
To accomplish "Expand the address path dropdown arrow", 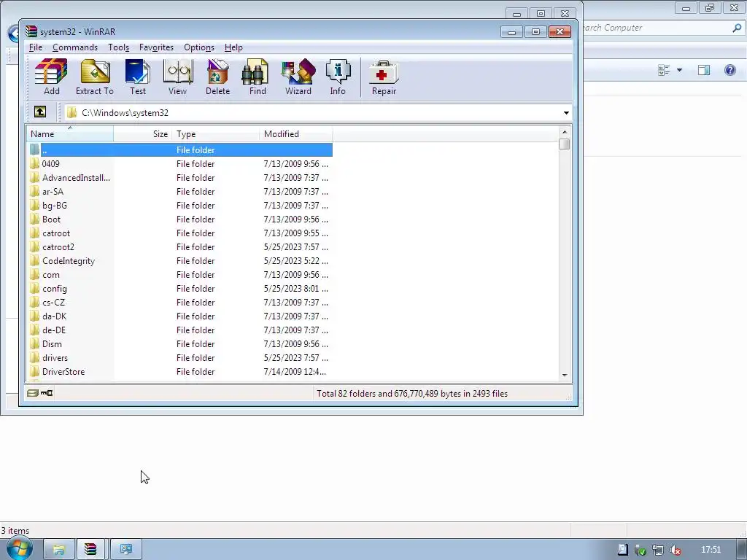I will pos(566,113).
